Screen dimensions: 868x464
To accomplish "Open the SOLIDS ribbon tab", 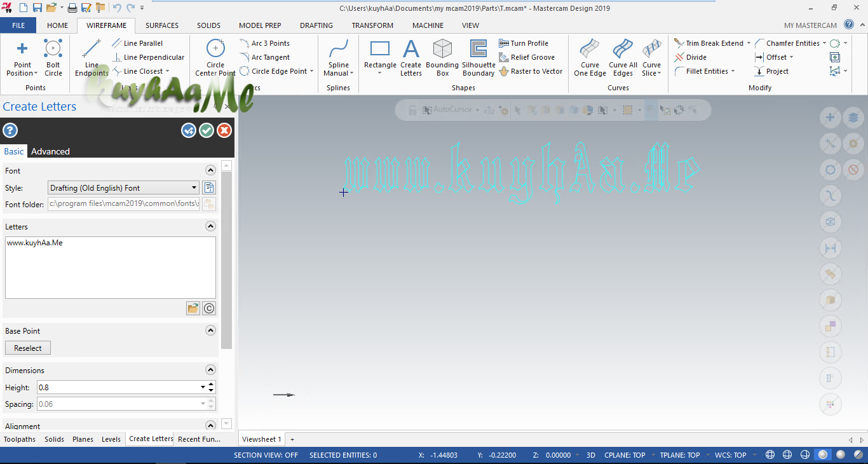I will coord(208,25).
